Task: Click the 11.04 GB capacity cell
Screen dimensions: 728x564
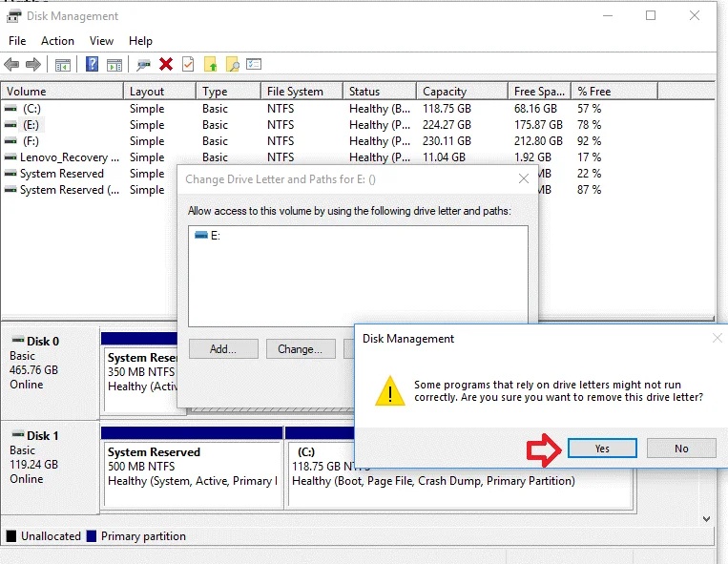Action: tap(444, 157)
